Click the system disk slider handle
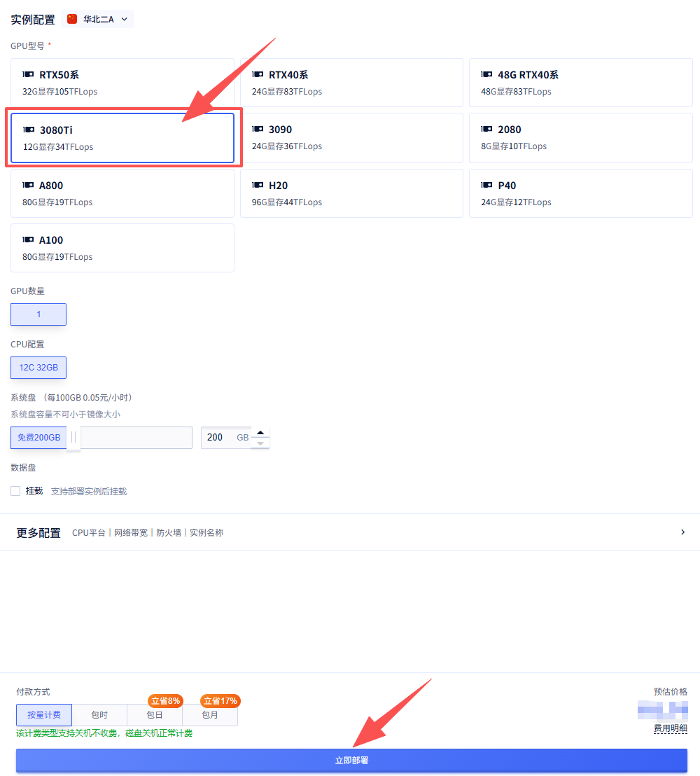Viewport: 700px width, 776px height. coord(73,438)
